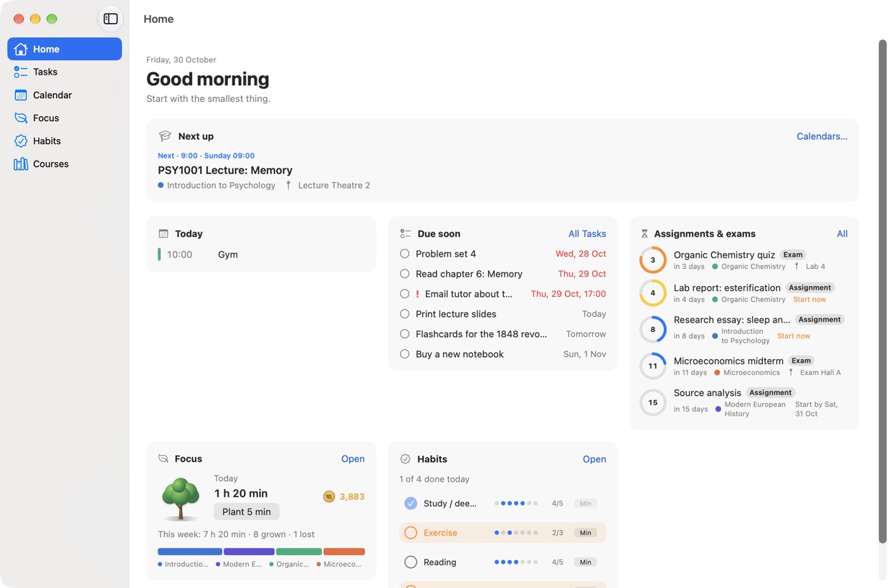Click the Courses books icon in sidebar

click(x=21, y=163)
